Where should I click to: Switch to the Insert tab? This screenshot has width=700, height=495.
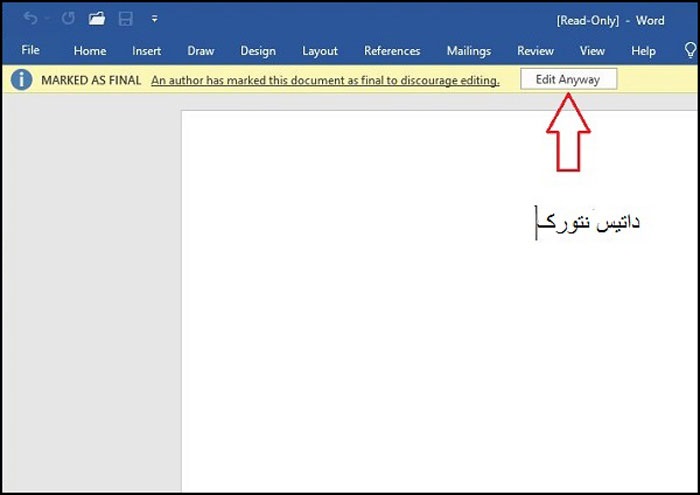(146, 51)
